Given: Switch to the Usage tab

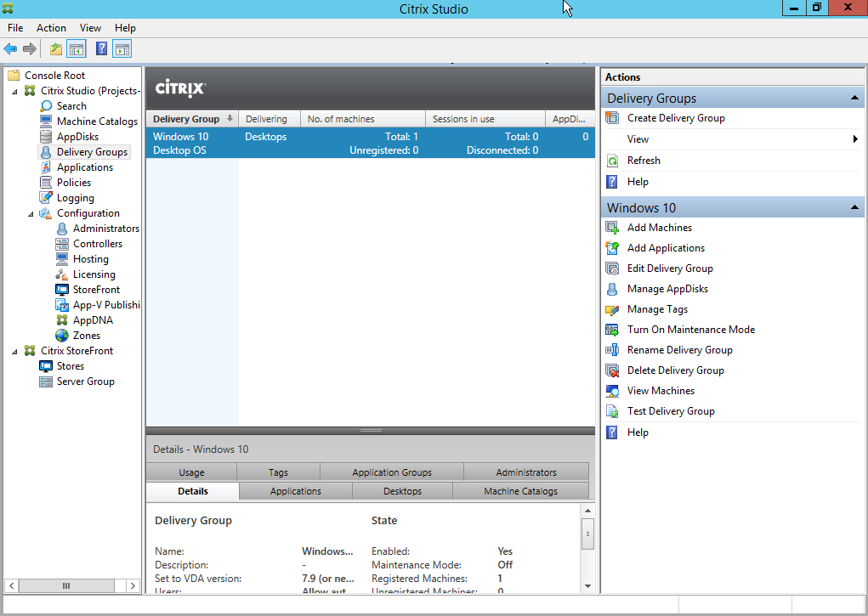Looking at the screenshot, I should click(191, 472).
